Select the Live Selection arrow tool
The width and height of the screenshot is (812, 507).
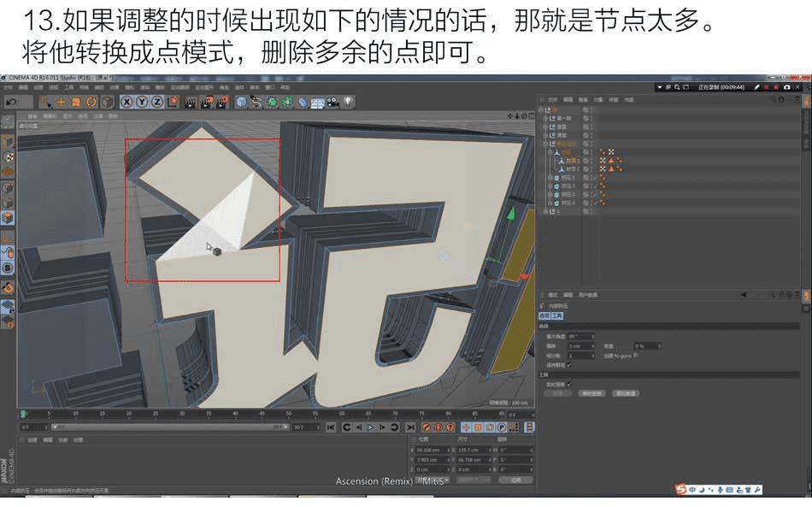(x=45, y=102)
